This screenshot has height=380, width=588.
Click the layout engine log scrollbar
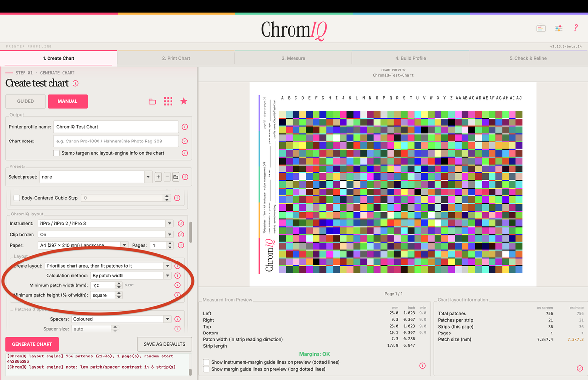[191, 372]
